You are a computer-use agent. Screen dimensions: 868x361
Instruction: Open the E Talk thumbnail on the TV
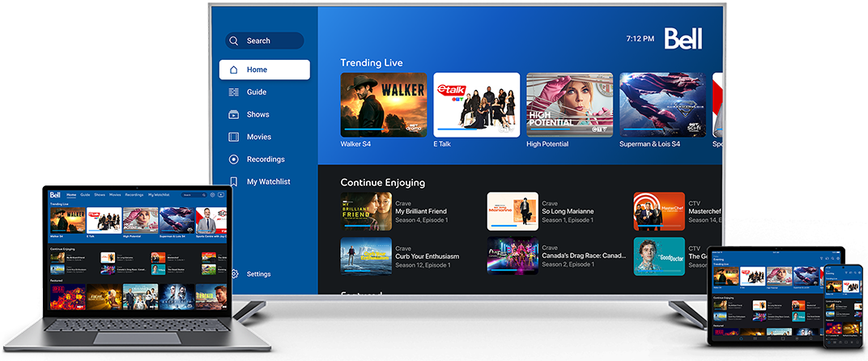(477, 105)
